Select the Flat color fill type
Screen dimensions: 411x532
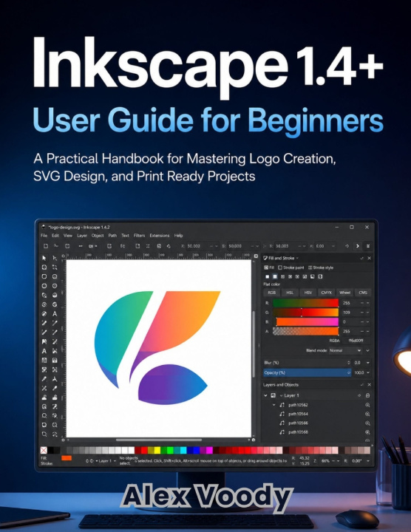(275, 276)
